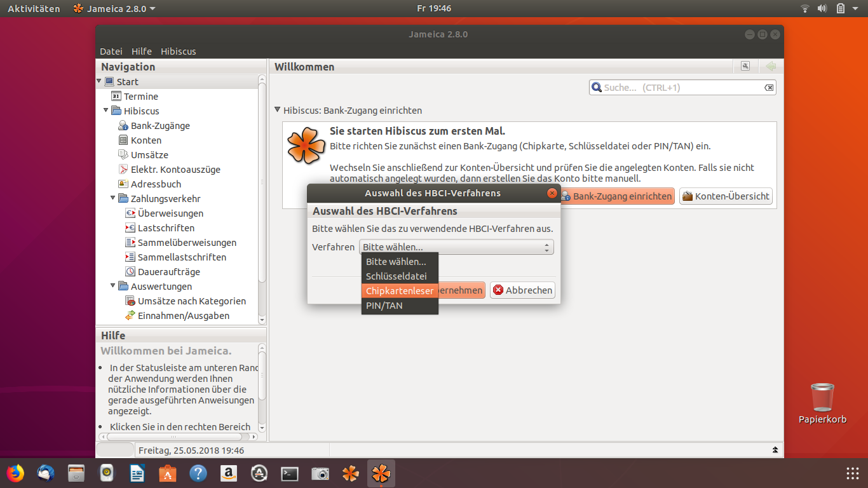
Task: Choose 'Bitte wählen...' in the dropdown list
Action: click(x=400, y=262)
